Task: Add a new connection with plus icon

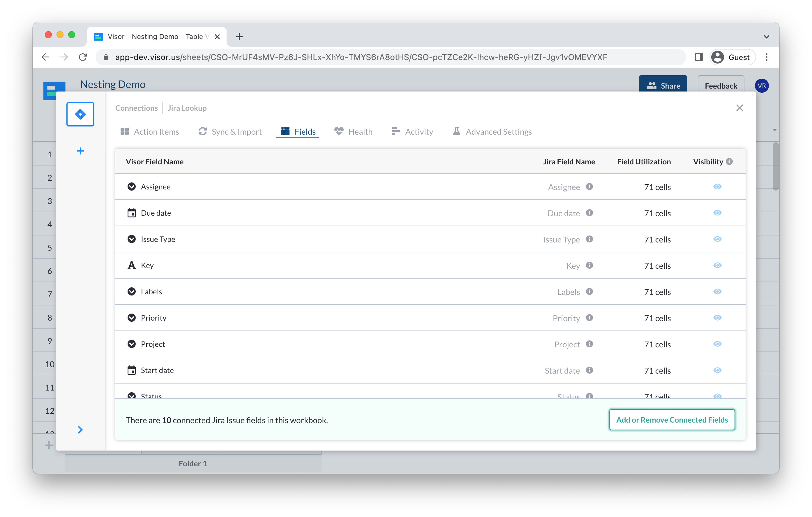Action: click(80, 151)
